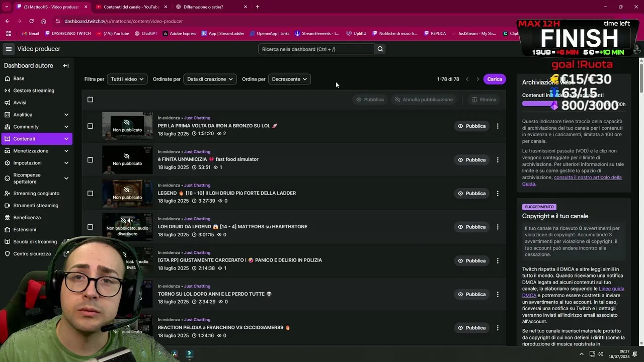Select the LEGEND LOH DRUID video checkbox
Image resolution: width=644 pixels, height=362 pixels.
tap(90, 194)
